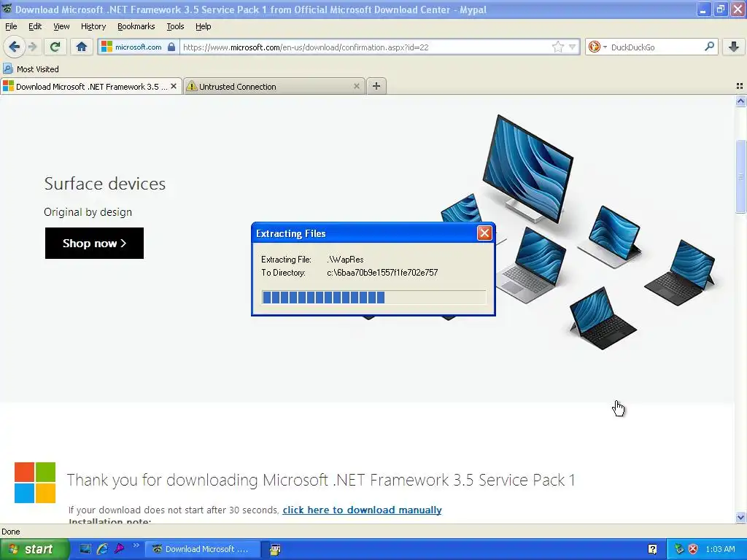Click the extracting file name .\WapRes

(x=345, y=260)
